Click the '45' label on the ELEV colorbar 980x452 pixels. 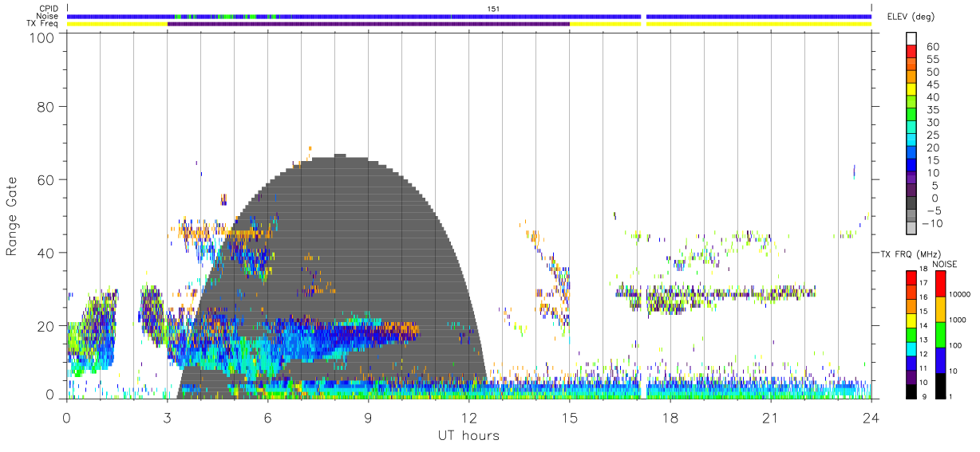point(933,85)
